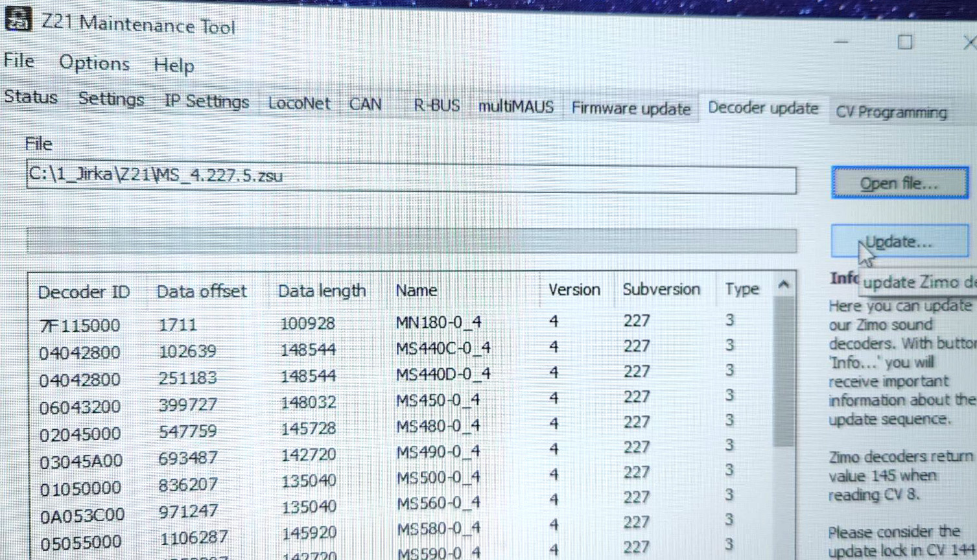This screenshot has height=560, width=977.
Task: Select the MS500-0_4 name cell
Action: (438, 477)
